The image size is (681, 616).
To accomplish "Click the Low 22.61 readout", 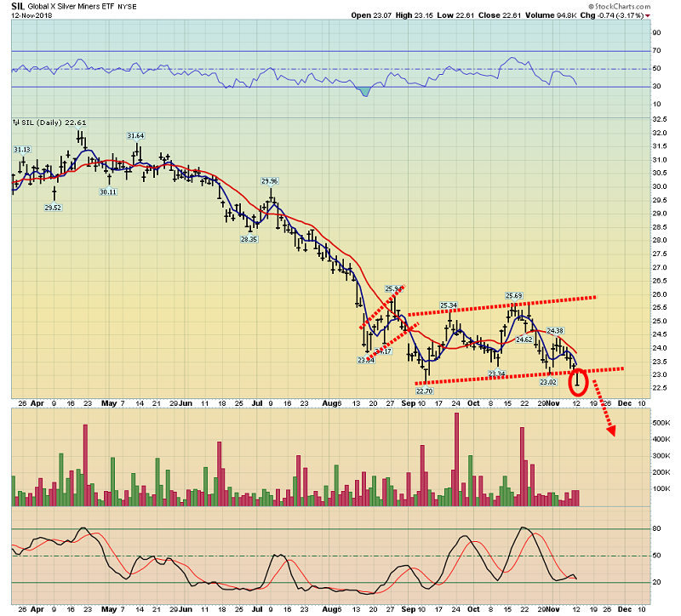I will coord(455,15).
